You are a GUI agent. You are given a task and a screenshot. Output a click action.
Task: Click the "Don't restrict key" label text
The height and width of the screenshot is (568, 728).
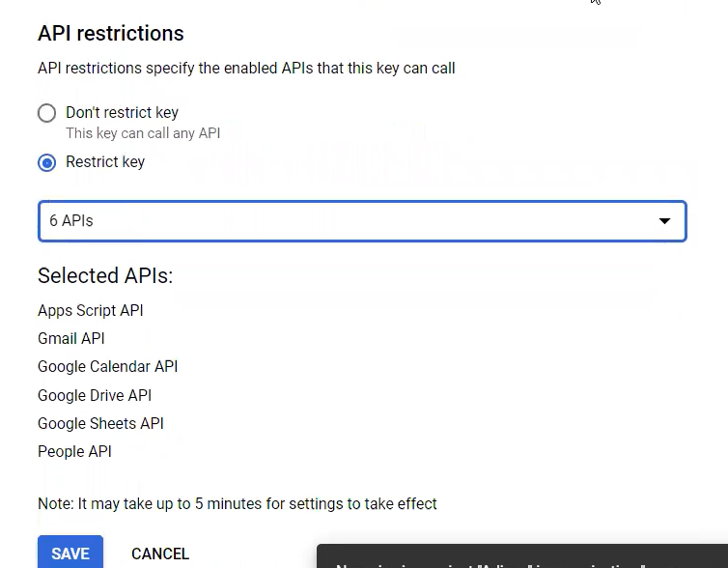click(122, 112)
